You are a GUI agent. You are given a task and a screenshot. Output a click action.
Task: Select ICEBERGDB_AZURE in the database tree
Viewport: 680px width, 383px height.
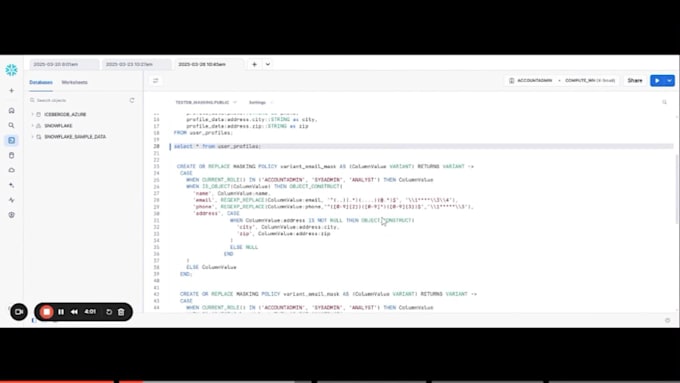point(65,115)
